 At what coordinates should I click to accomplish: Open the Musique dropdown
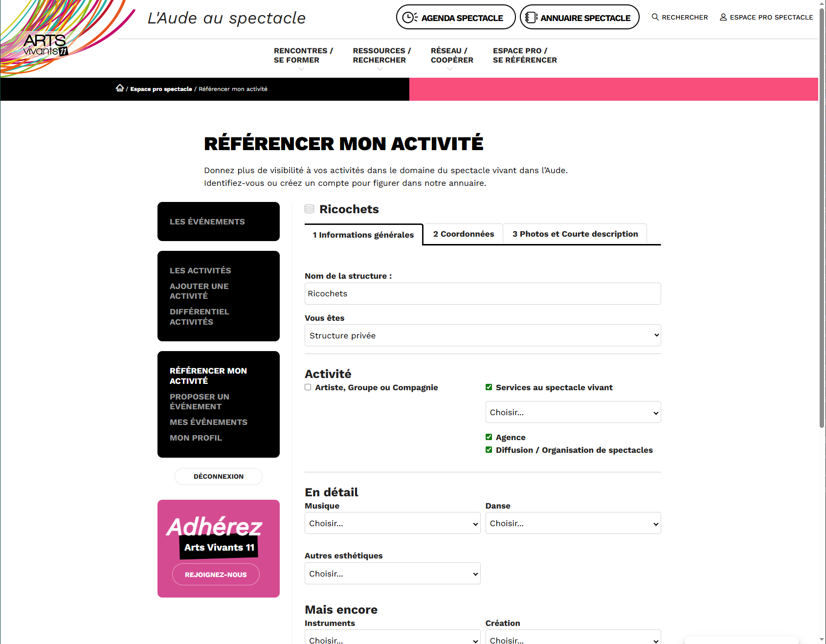pos(392,523)
